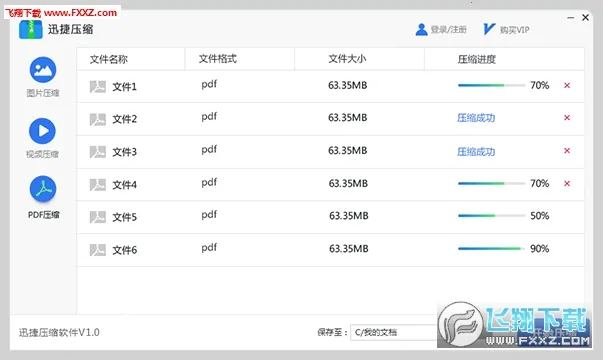
Task: Remove 文件1 with its red X
Action: (567, 85)
